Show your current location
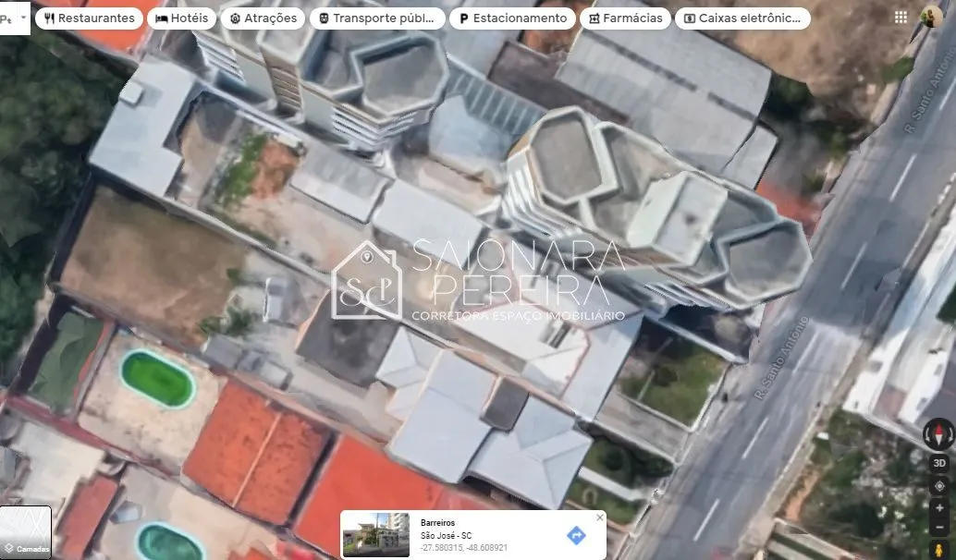 (939, 487)
